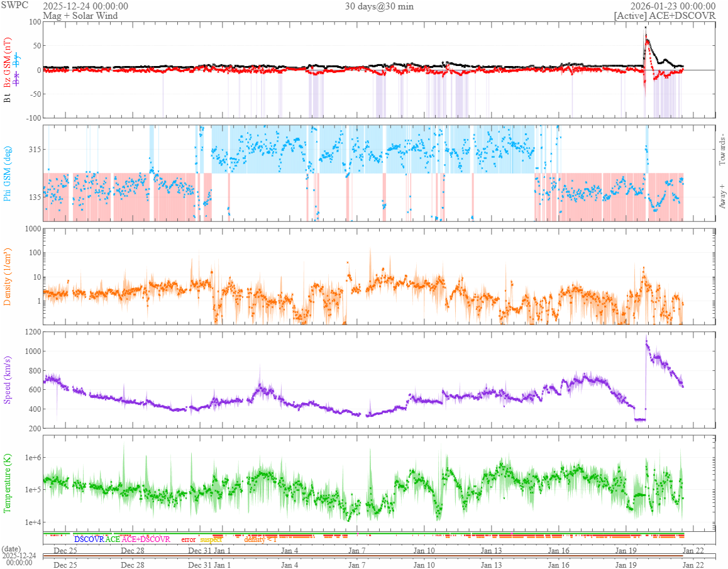
Task: Click the 'Mag + Solar Wind' title
Action: (x=80, y=15)
